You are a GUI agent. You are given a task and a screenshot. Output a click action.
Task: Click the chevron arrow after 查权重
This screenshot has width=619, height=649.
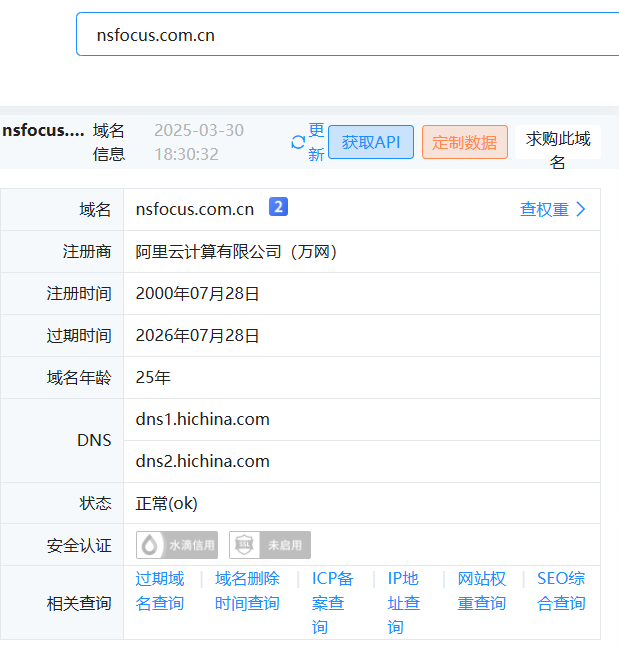coord(581,209)
